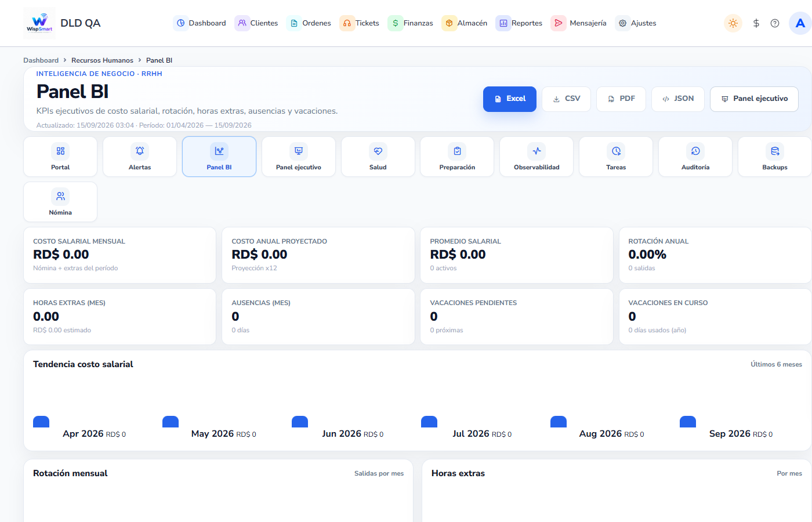Viewport: 812px width, 522px height.
Task: Open the Tareas clock tile
Action: point(616,157)
